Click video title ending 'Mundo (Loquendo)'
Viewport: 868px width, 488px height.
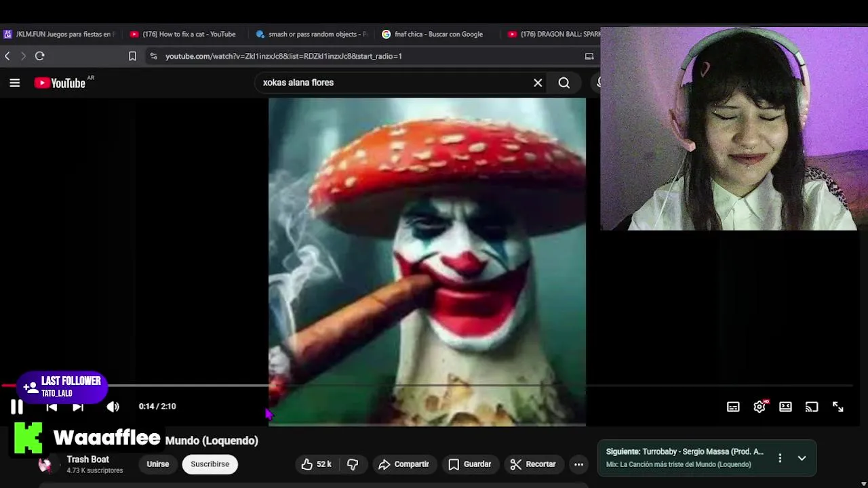coord(212,441)
